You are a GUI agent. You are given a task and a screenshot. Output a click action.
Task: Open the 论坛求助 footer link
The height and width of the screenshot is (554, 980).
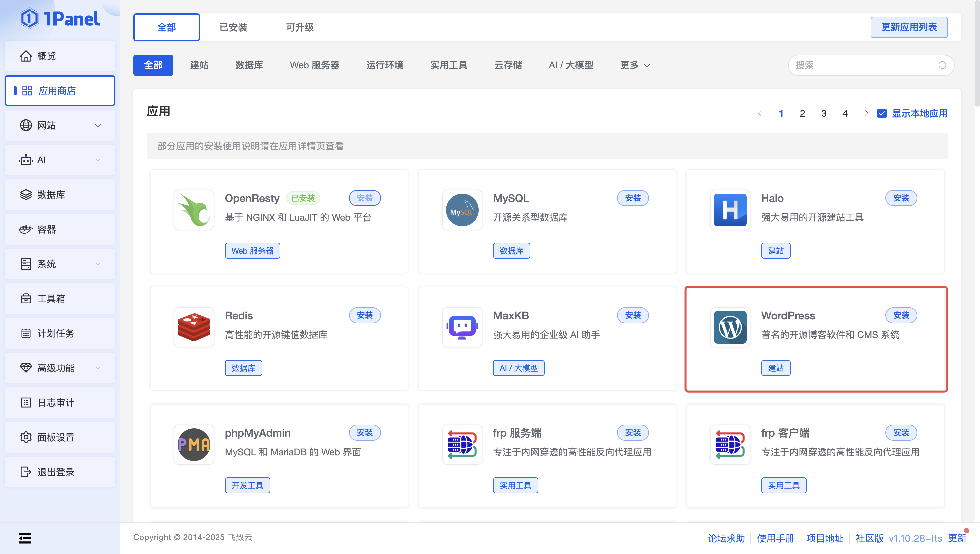[x=726, y=538]
